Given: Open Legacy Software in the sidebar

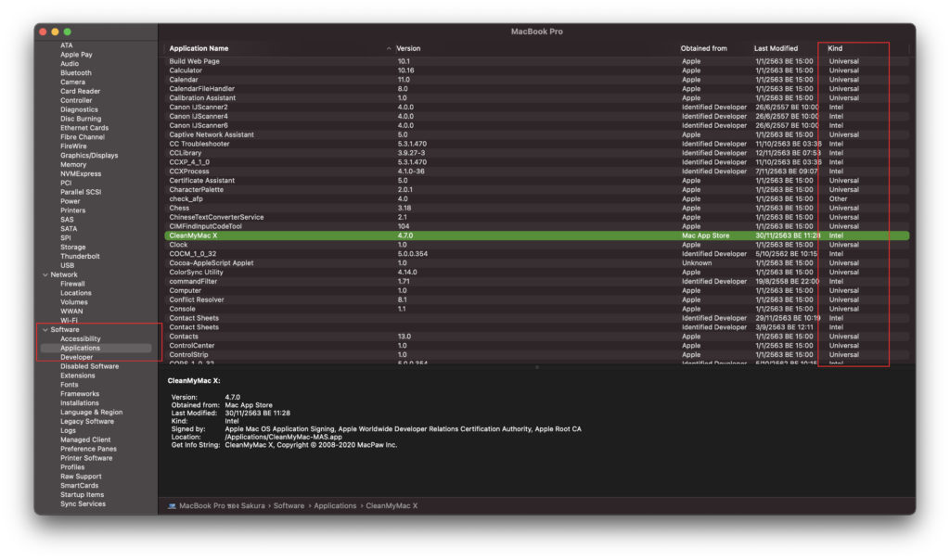Looking at the screenshot, I should tap(87, 422).
